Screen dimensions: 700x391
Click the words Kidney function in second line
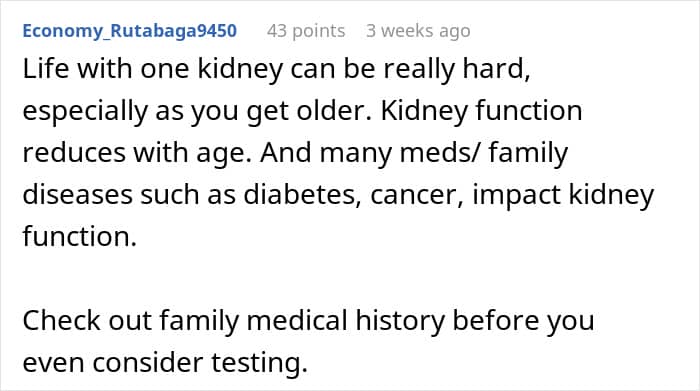click(x=481, y=111)
